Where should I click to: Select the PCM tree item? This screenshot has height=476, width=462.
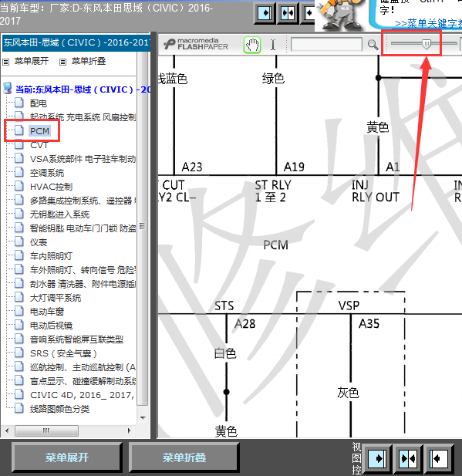click(39, 131)
